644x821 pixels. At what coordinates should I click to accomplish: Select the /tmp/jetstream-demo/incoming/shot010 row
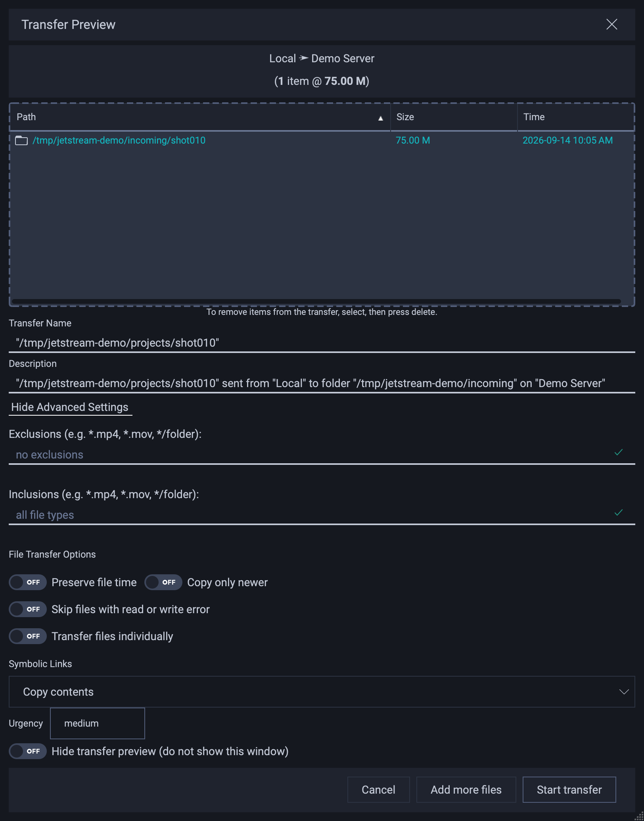point(322,140)
